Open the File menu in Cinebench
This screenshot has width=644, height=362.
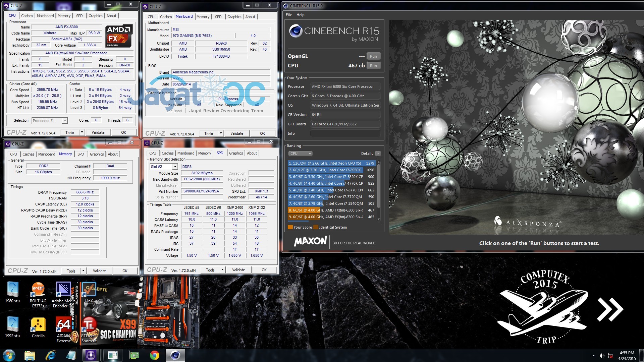point(289,15)
